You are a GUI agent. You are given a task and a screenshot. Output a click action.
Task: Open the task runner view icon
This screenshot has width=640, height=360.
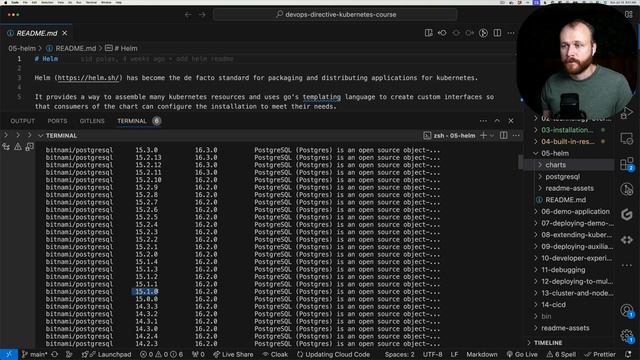[x=627, y=189]
